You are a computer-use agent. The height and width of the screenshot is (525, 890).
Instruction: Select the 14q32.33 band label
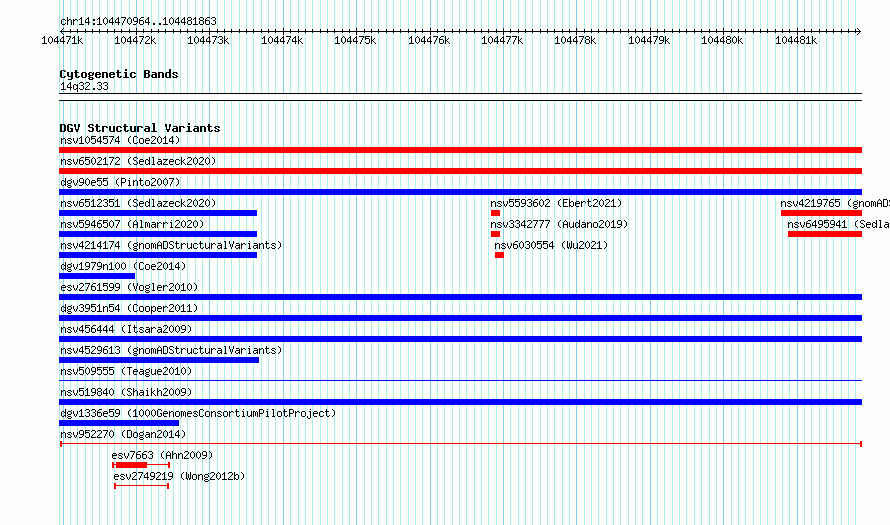(84, 86)
